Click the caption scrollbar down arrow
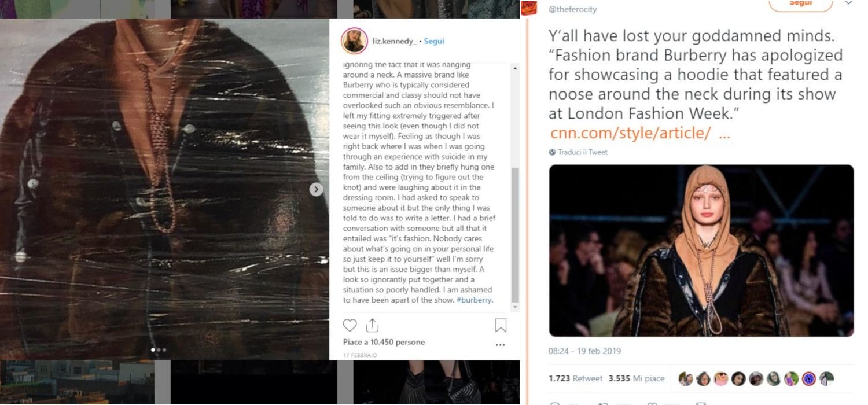The height and width of the screenshot is (405, 868). pyautogui.click(x=516, y=307)
